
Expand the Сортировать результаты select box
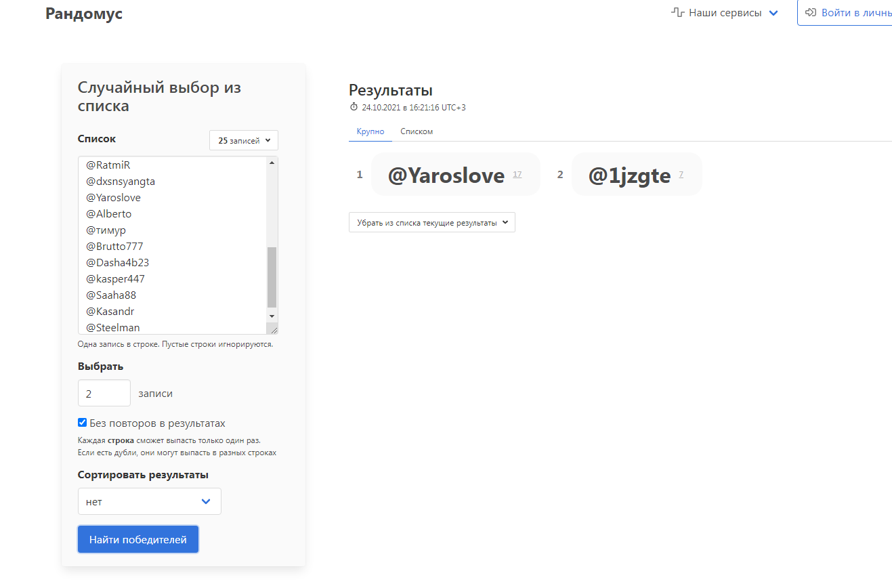coord(149,501)
